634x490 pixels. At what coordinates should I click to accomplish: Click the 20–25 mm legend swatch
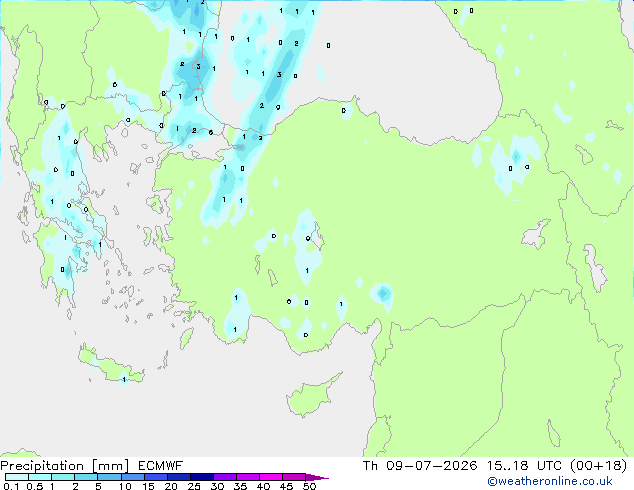tap(179, 477)
